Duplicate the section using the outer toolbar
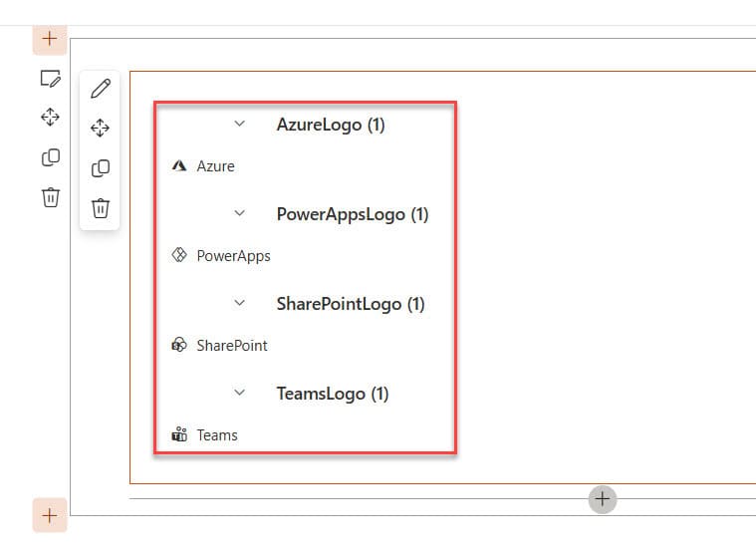 (x=51, y=157)
